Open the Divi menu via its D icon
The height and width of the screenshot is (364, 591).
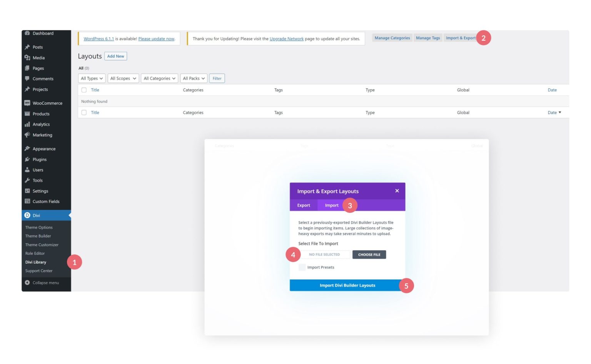(x=27, y=215)
